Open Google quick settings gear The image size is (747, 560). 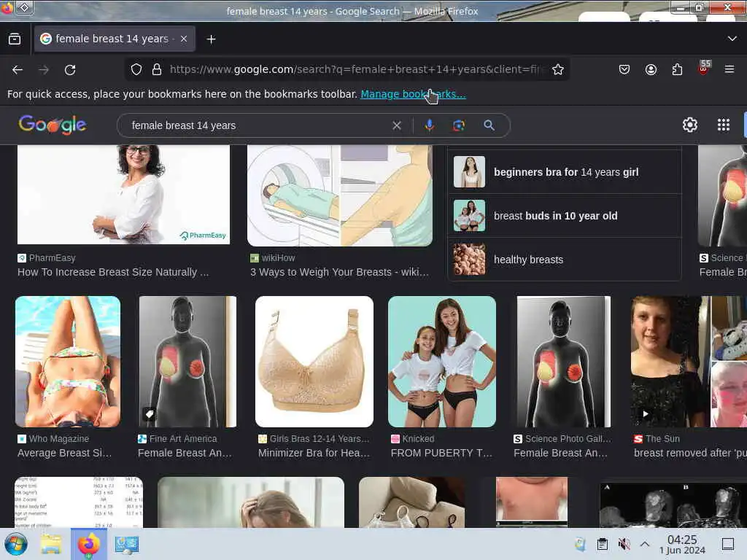[690, 125]
